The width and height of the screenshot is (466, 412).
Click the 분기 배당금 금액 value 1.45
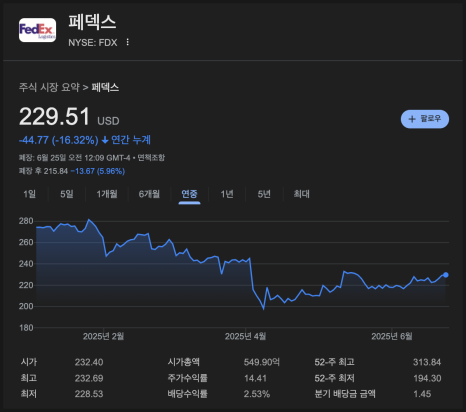(422, 394)
